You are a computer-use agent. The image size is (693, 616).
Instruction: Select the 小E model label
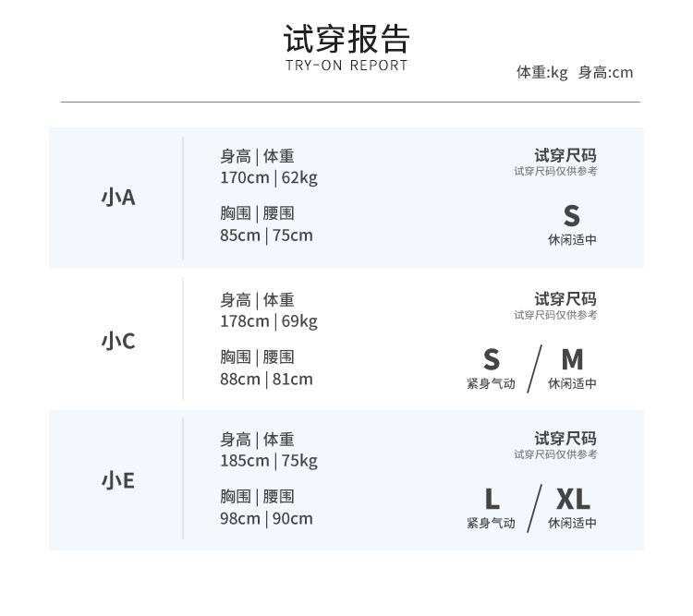click(118, 481)
